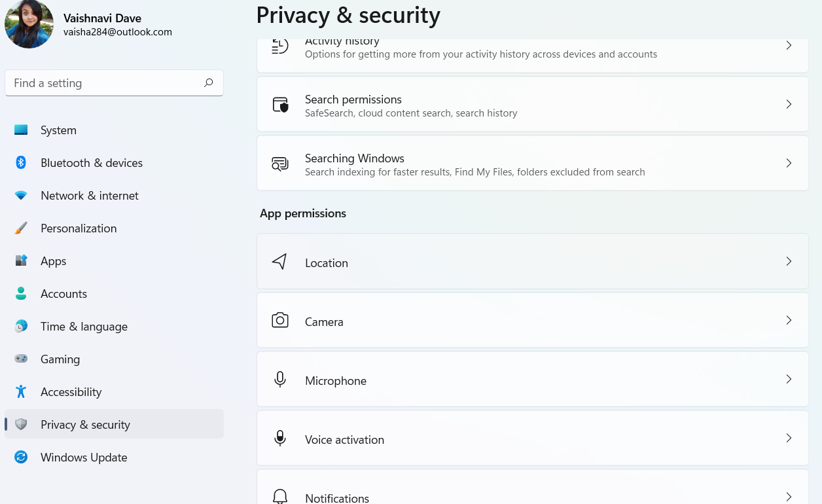Viewport: 822px width, 504px height.
Task: Open the System settings category
Action: (x=58, y=130)
